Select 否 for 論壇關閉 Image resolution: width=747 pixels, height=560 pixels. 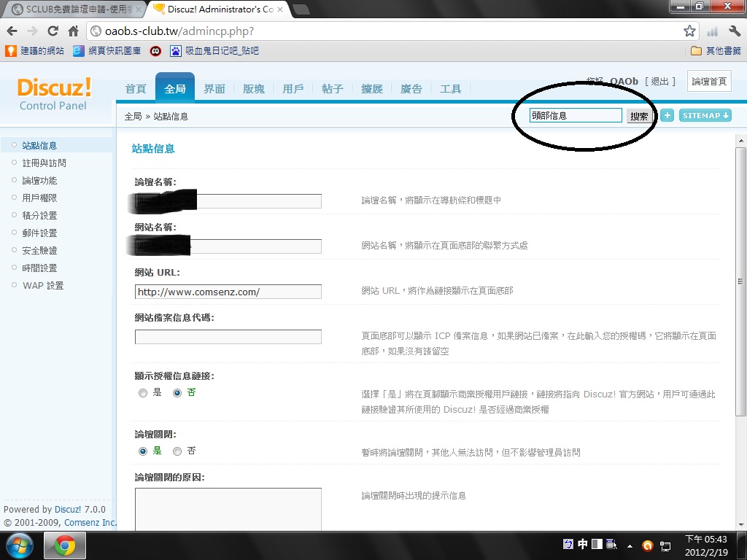pyautogui.click(x=177, y=451)
